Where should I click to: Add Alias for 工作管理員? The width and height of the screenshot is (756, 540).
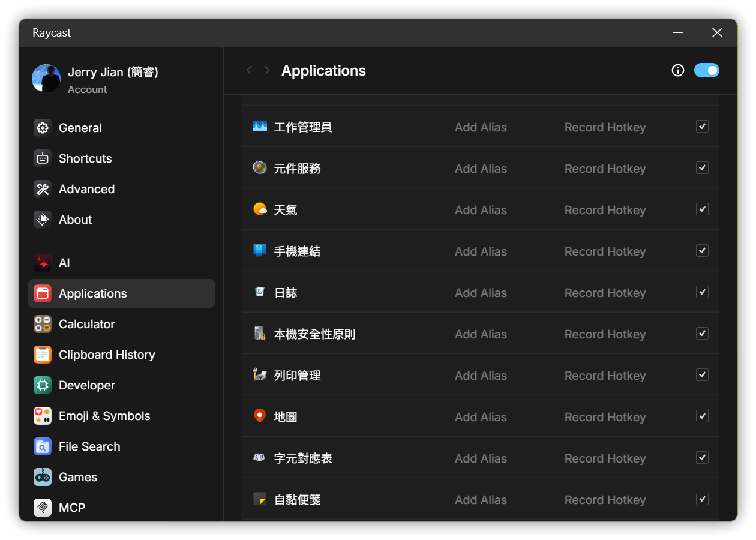481,127
